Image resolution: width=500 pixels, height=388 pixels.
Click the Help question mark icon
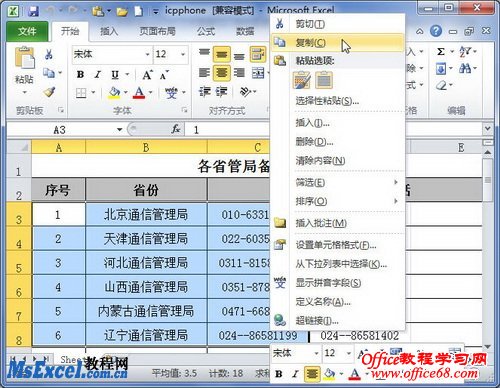[436, 31]
